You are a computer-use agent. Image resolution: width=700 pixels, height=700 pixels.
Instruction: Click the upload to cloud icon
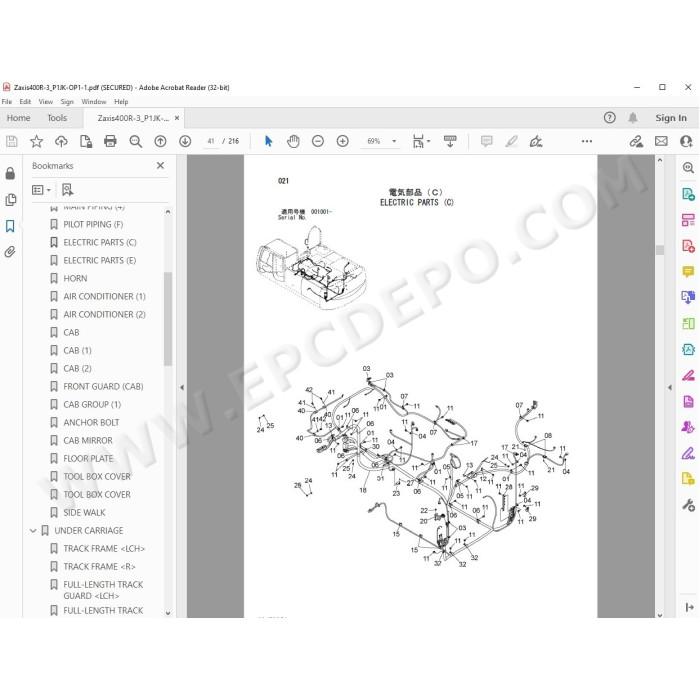tap(61, 142)
